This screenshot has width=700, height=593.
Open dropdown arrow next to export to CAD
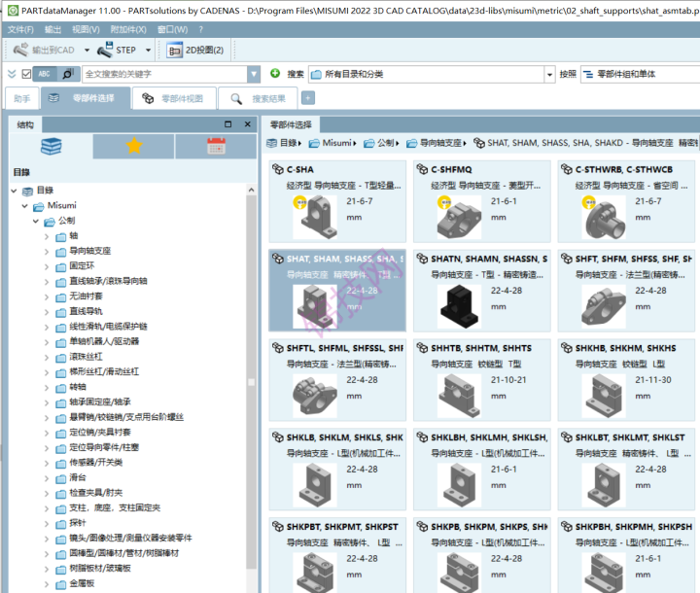87,50
